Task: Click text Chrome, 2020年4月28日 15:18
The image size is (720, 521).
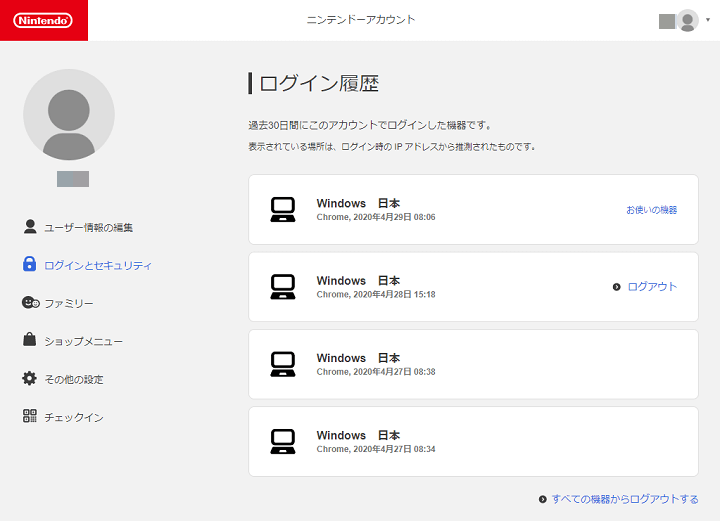Action: pos(376,294)
